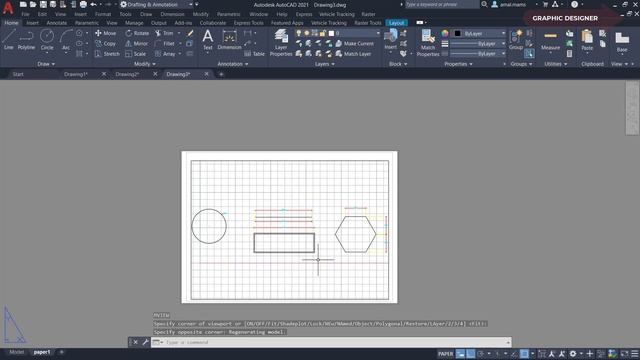The width and height of the screenshot is (640, 360).
Task: Expand the Draw panel
Action: (x=46, y=64)
